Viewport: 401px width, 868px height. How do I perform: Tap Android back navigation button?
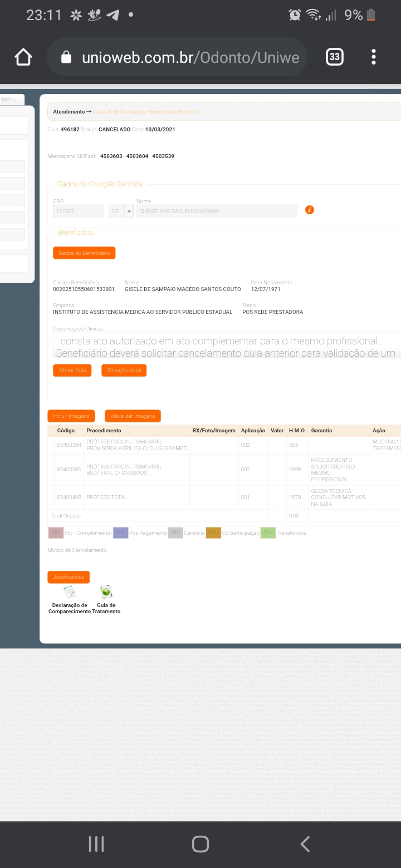coord(305,844)
